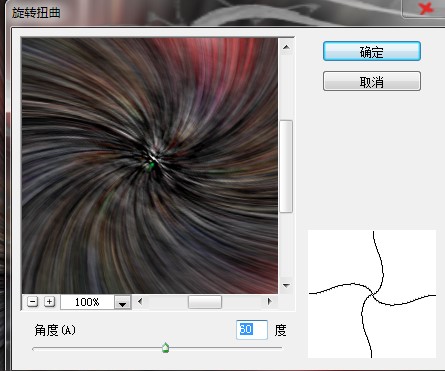Click the twirl swirl preview image

click(150, 166)
